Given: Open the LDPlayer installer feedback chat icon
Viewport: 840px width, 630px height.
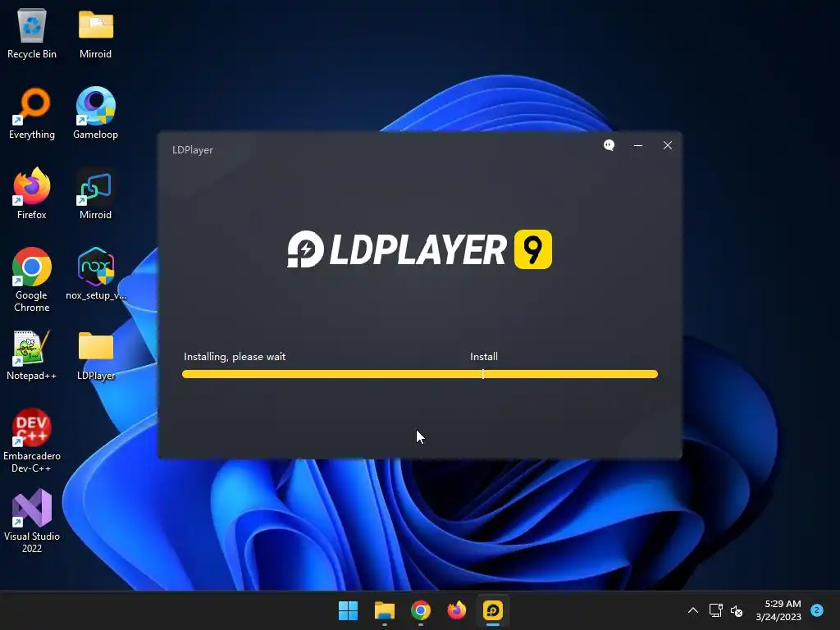Looking at the screenshot, I should [x=609, y=145].
